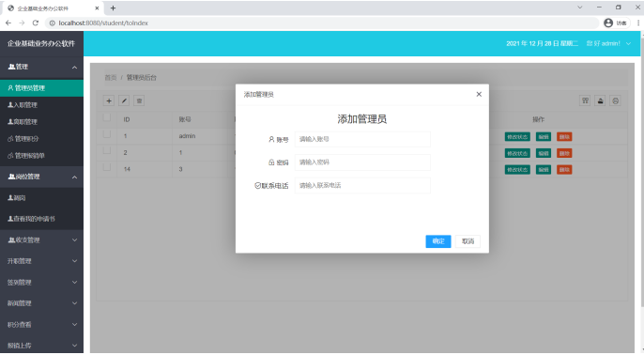Collapse the 岗位管理 sidebar section
The height and width of the screenshot is (355, 644).
(41, 177)
